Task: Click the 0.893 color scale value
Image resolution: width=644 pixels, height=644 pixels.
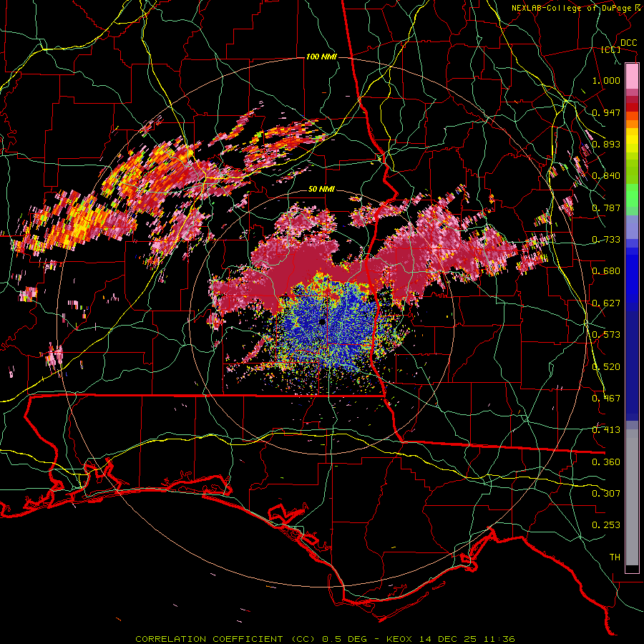Action: 606,144
